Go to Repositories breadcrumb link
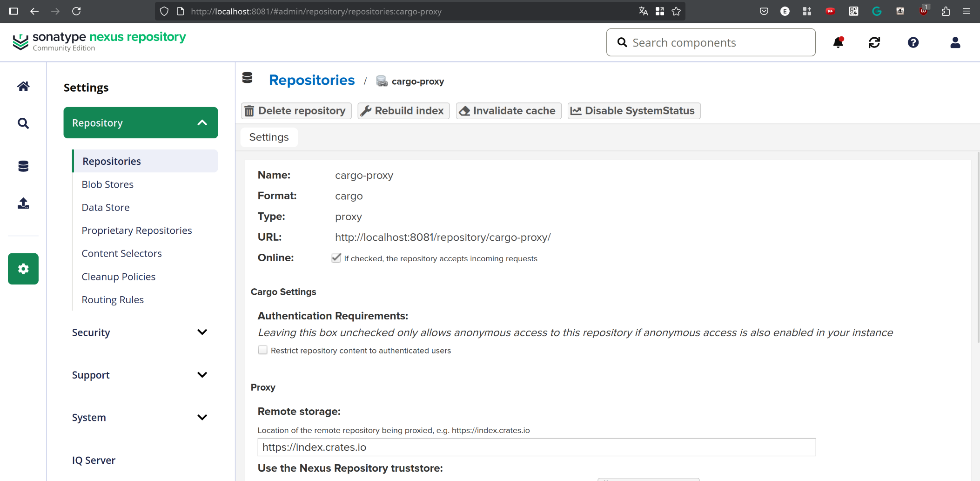The width and height of the screenshot is (980, 481). [x=312, y=80]
